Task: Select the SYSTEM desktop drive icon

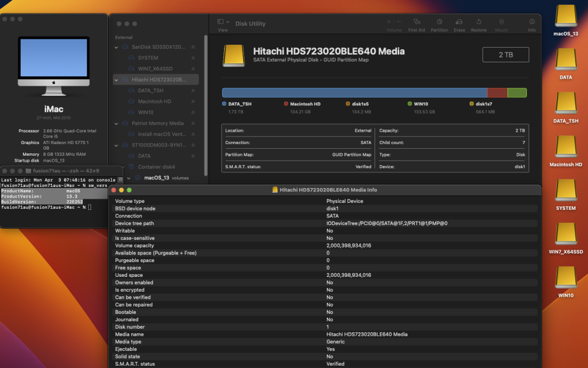Action: [x=566, y=195]
